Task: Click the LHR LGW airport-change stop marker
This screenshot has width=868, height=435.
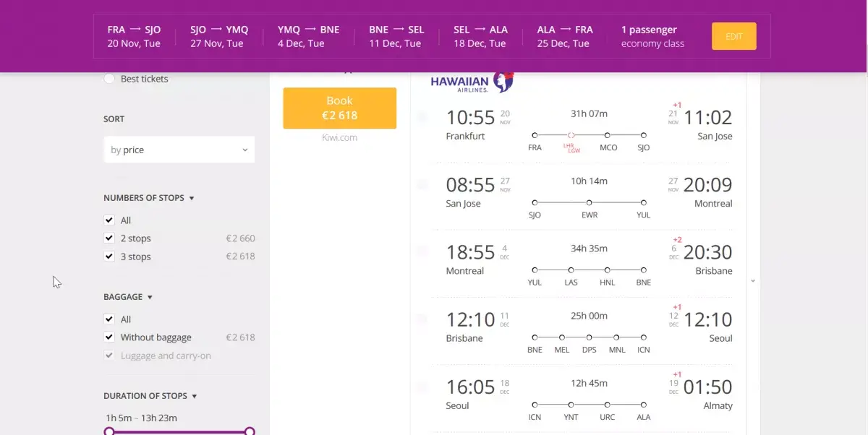Action: point(571,135)
